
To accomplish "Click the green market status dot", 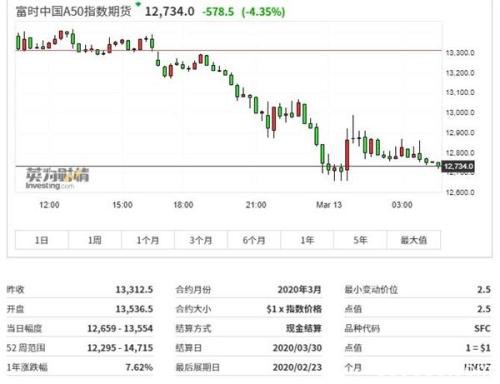I will (138, 4).
